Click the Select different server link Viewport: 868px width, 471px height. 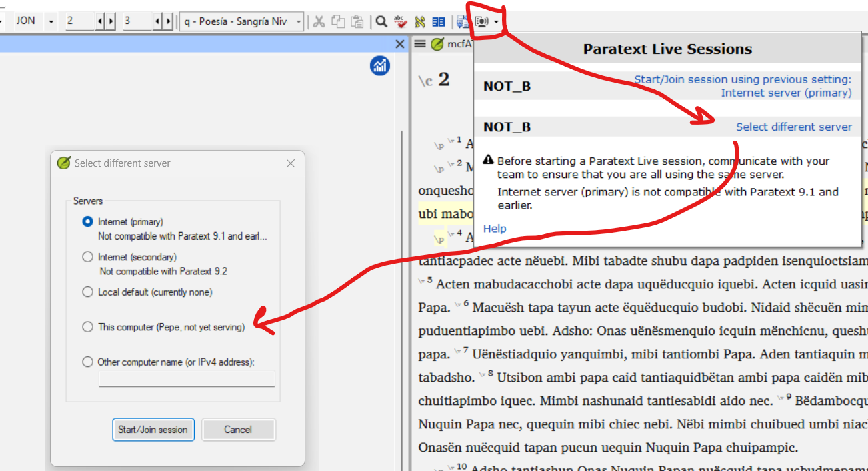(x=793, y=127)
